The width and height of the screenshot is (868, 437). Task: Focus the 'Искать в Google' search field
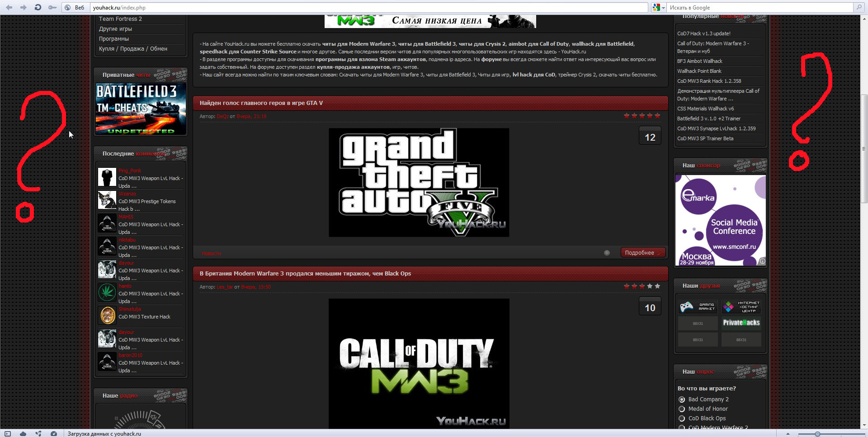point(760,8)
